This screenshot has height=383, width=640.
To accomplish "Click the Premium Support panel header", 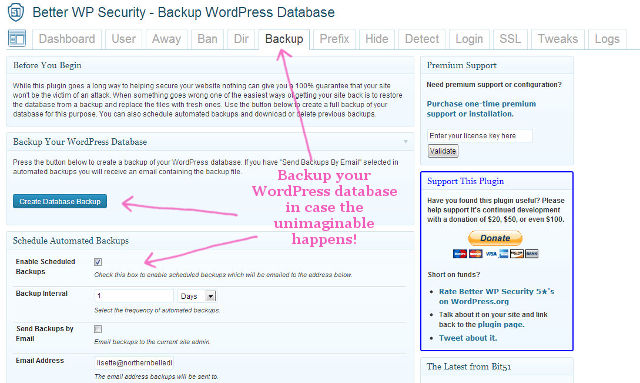I will click(x=497, y=65).
